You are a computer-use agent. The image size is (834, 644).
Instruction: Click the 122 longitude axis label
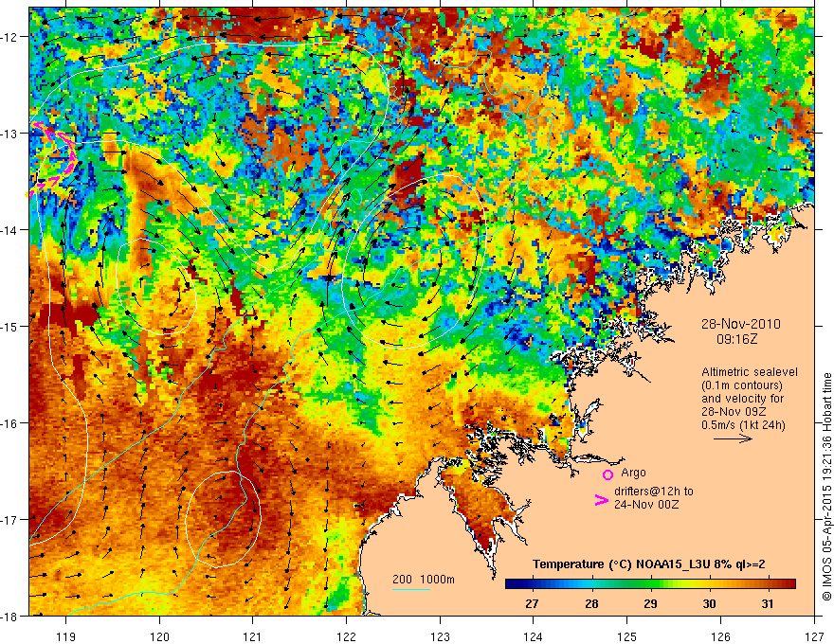(x=346, y=636)
